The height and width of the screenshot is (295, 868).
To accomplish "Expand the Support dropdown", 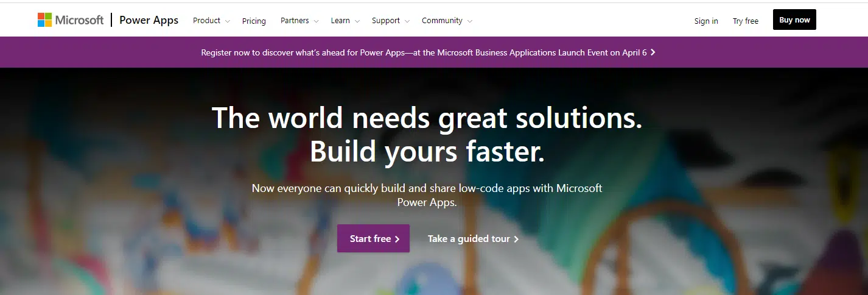I will pos(391,21).
